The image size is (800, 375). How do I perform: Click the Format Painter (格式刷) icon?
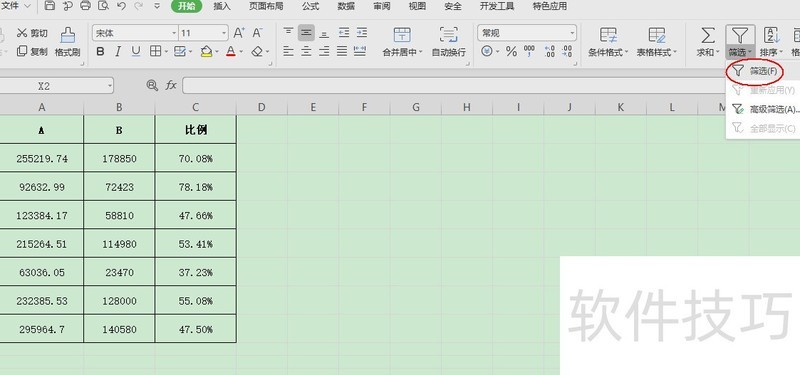click(67, 35)
